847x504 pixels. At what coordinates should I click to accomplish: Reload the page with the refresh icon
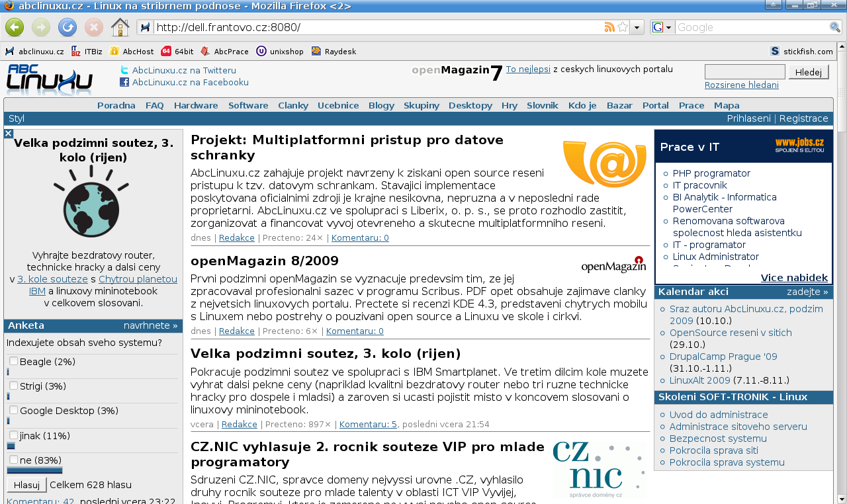pos(67,27)
